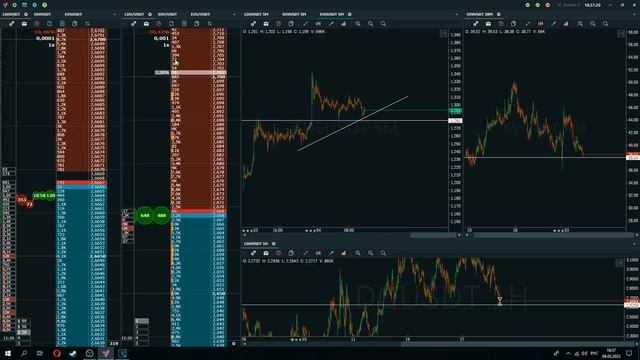The width and height of the screenshot is (640, 360).
Task: Select the $ 50 volume preset
Action: pyautogui.click(x=23, y=327)
